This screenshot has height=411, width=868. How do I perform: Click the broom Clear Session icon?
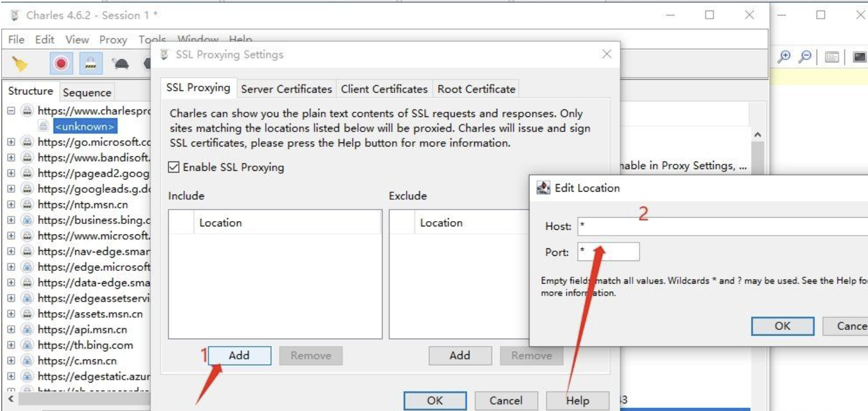click(20, 64)
